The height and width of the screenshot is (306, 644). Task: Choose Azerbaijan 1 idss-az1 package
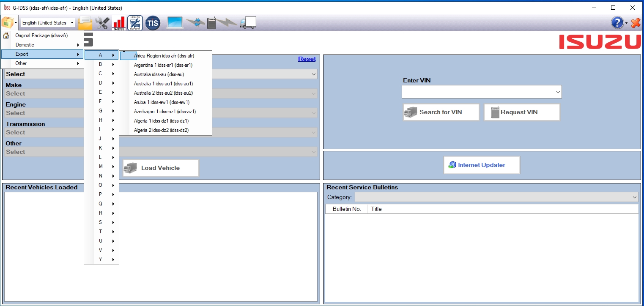(166, 112)
